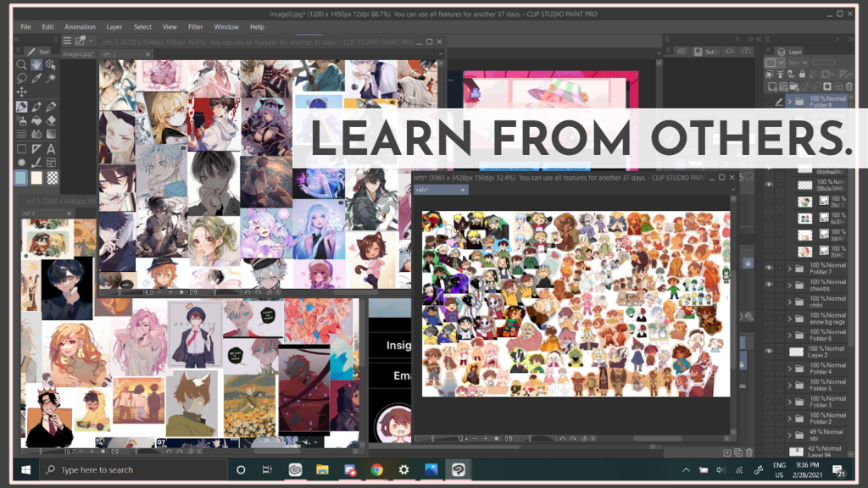Switch to the image0.jpg canvas tab
The width and height of the screenshot is (868, 488).
[76, 53]
